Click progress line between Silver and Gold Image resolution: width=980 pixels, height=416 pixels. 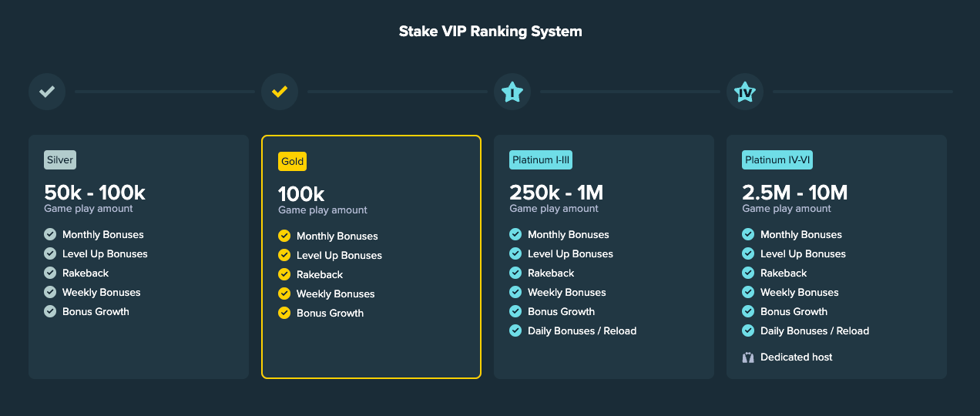click(x=164, y=92)
